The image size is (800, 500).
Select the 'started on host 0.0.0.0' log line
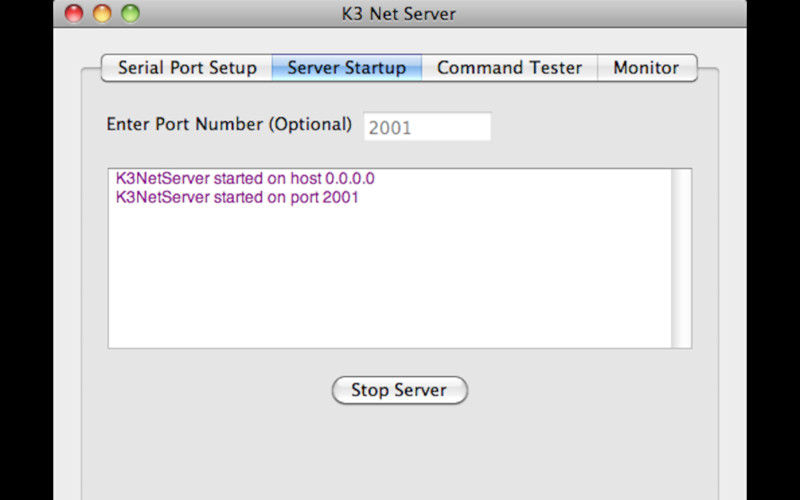point(245,179)
